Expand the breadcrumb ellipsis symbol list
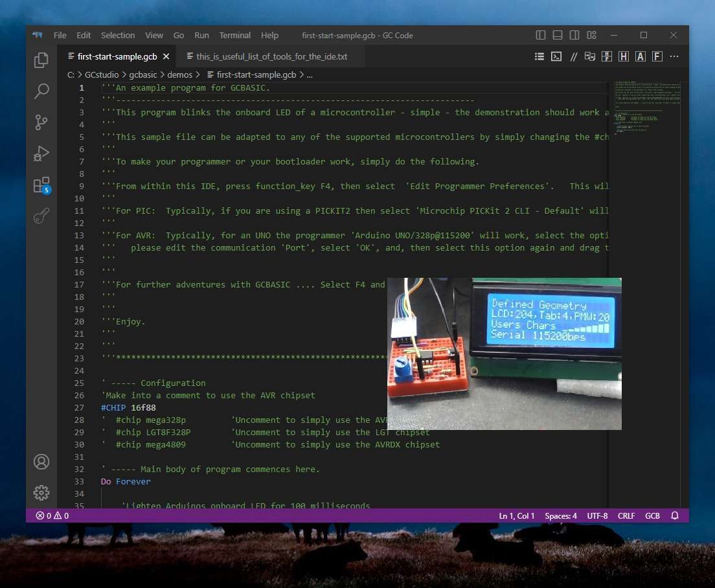Screen dimensions: 715x588 pos(310,74)
